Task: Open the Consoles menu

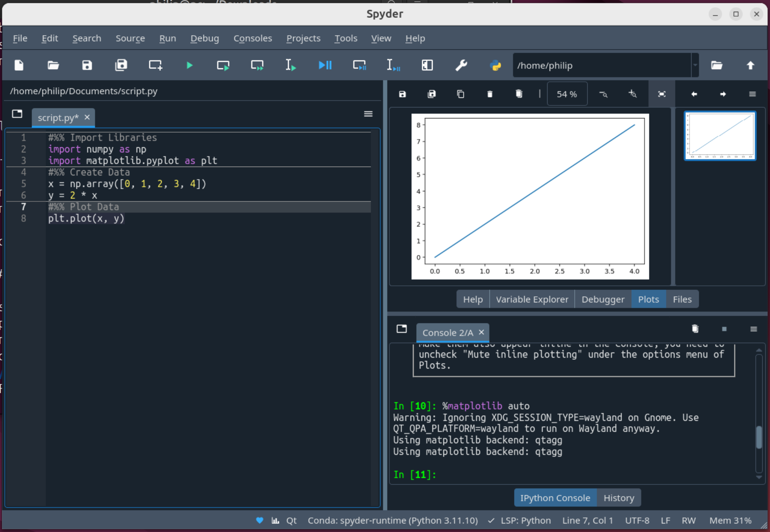Action: coord(253,38)
